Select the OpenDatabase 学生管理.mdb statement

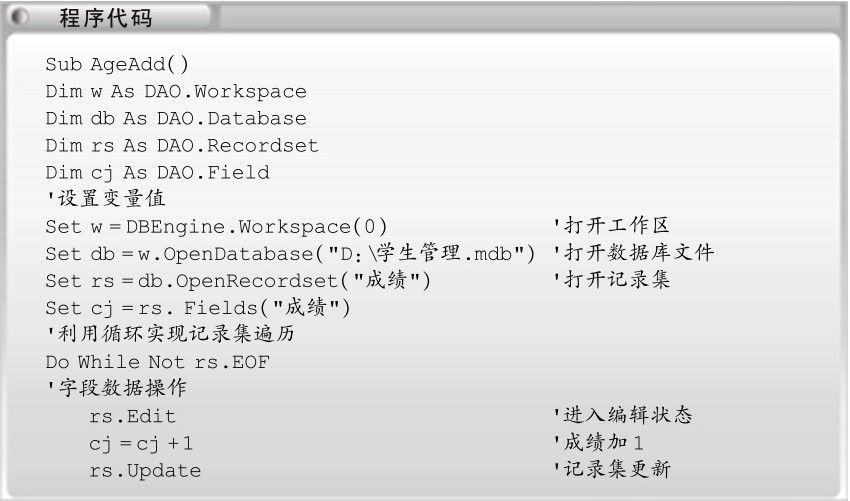[x=291, y=253]
